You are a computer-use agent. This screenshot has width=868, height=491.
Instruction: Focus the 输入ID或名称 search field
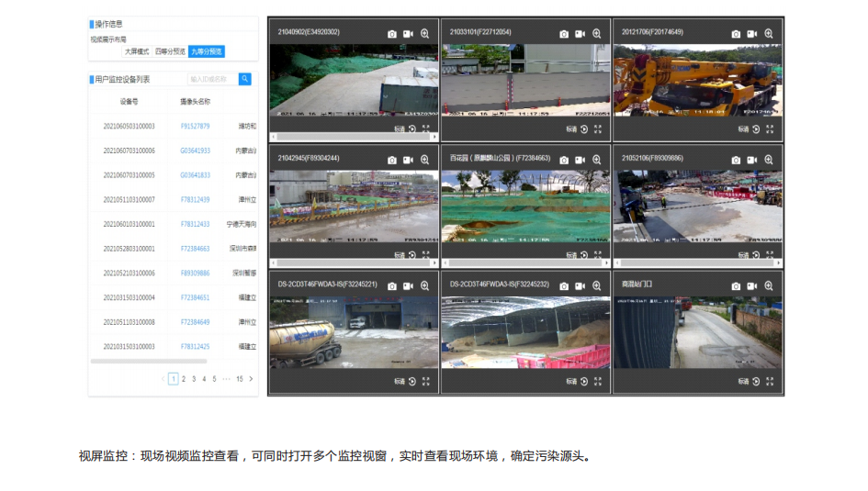click(x=212, y=79)
